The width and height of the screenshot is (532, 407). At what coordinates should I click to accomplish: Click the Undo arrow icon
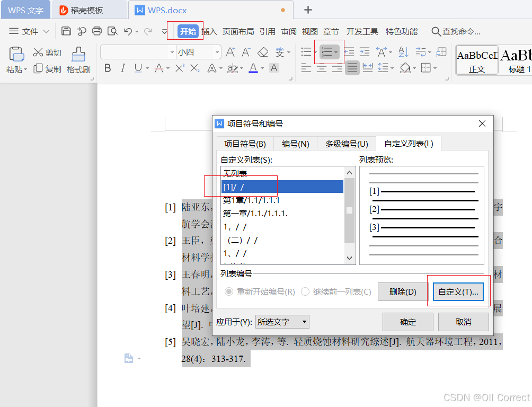(x=128, y=31)
